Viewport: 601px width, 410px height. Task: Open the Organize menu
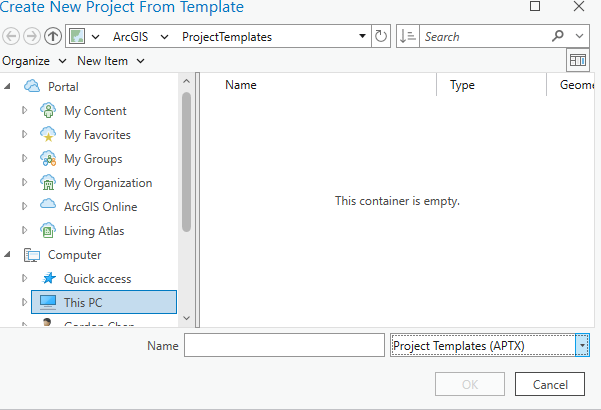(33, 61)
